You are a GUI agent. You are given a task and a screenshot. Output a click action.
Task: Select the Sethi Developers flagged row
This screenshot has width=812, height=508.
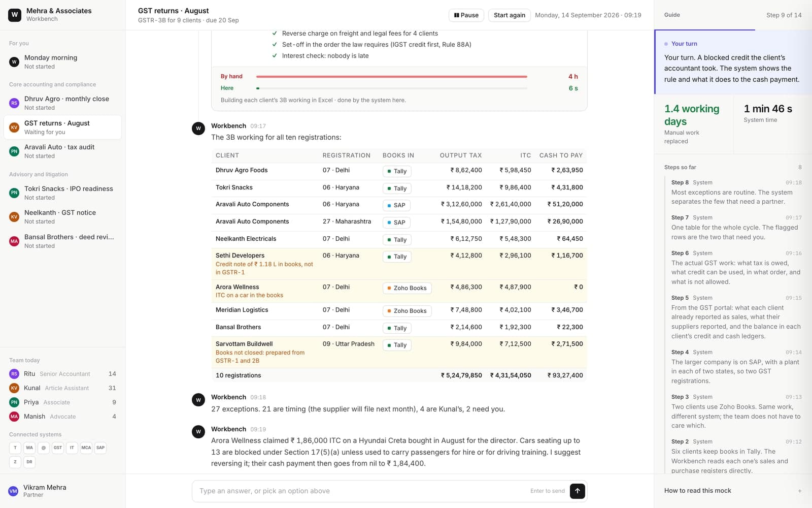399,264
